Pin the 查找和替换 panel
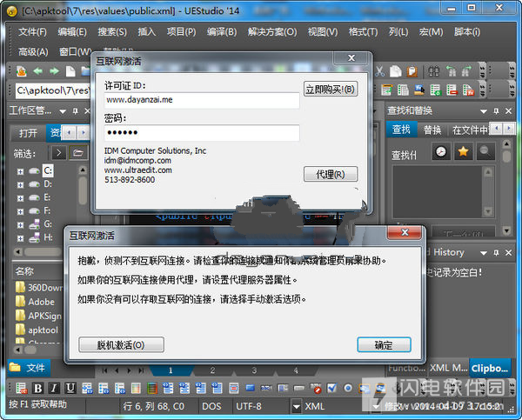Viewport: 522px width, 420px height. coord(496,111)
